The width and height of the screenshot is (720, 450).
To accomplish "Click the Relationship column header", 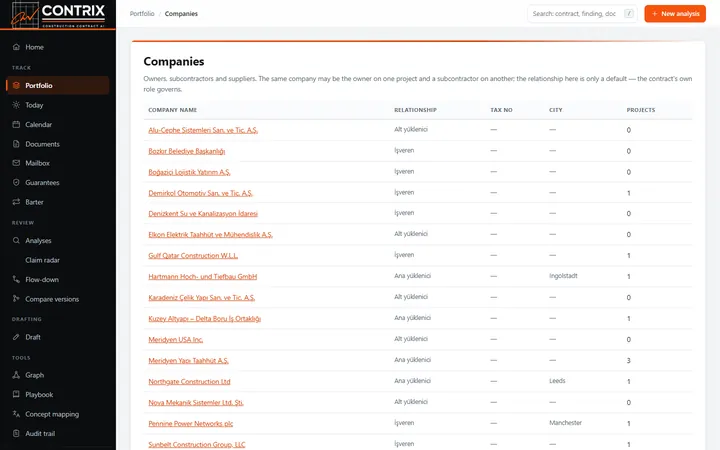I will [415, 110].
